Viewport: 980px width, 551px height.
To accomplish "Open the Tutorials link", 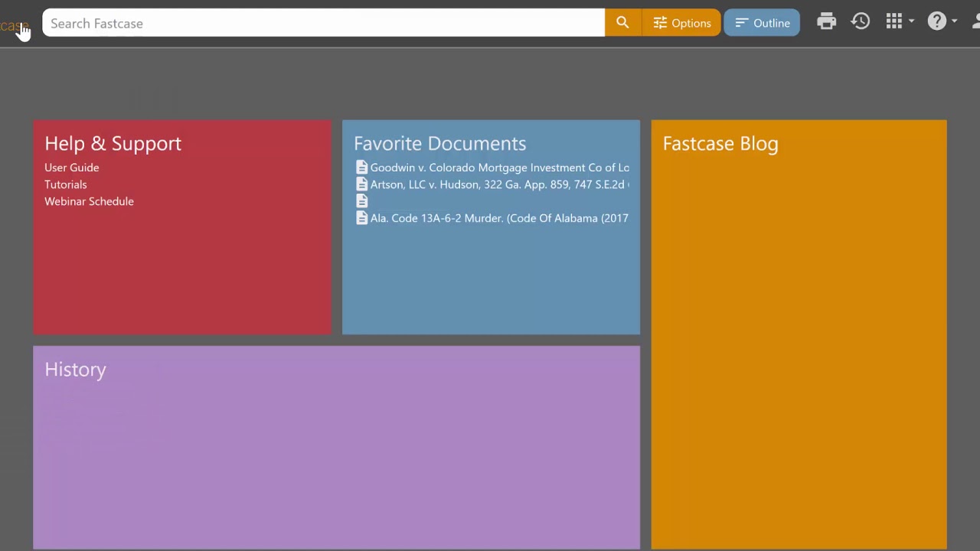I will tap(65, 184).
